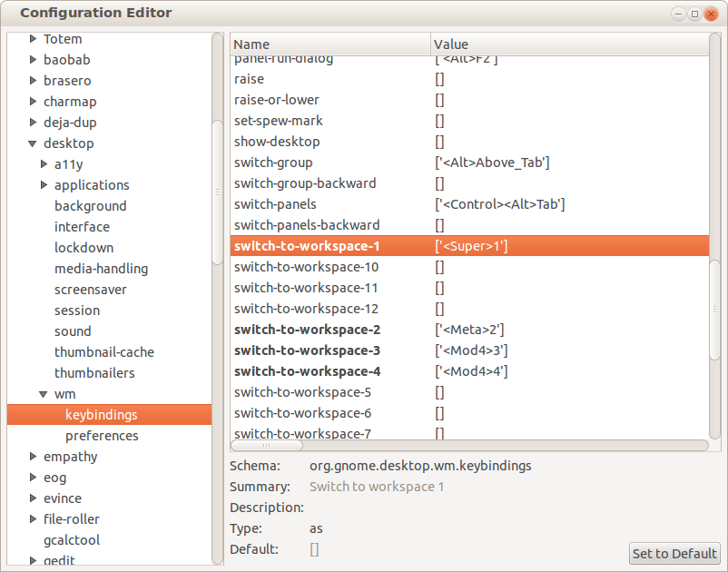Click the horizontal scrollbar under the key list
Image resolution: width=728 pixels, height=572 pixels.
(x=469, y=446)
